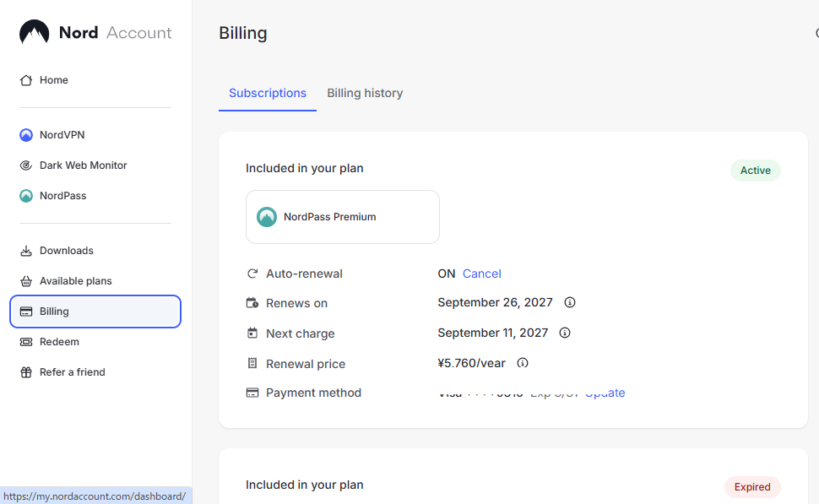Click the NordVPN sidebar icon
The image size is (819, 504).
tap(26, 135)
